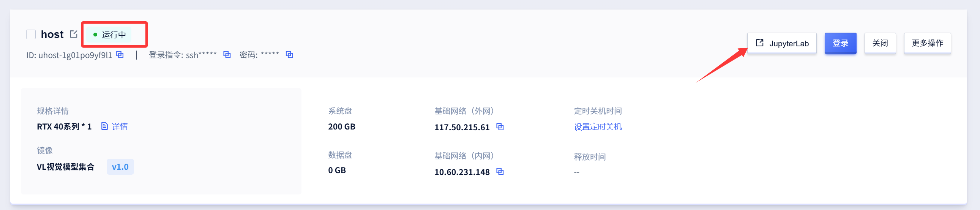Click the v1.0 image version tag
This screenshot has height=210, width=980.
[120, 167]
